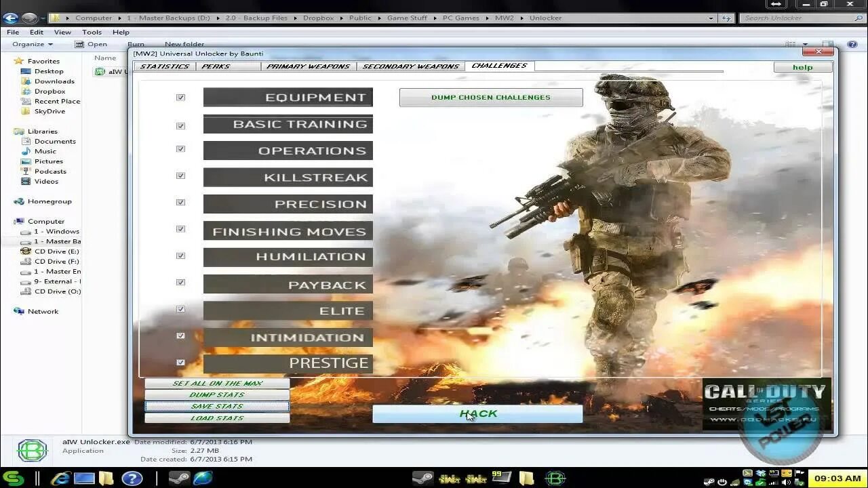This screenshot has height=488, width=868.
Task: Open the blue help question-mark icon
Action: pyautogui.click(x=132, y=479)
